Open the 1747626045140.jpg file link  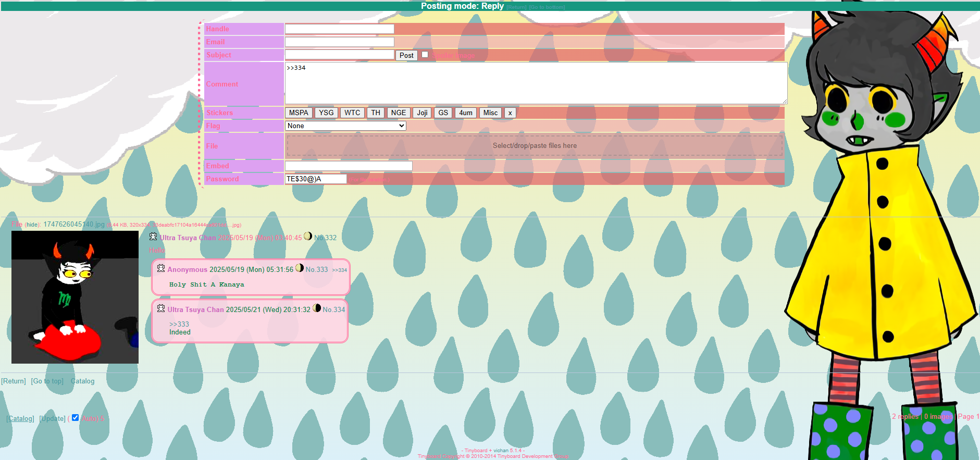coord(74,225)
